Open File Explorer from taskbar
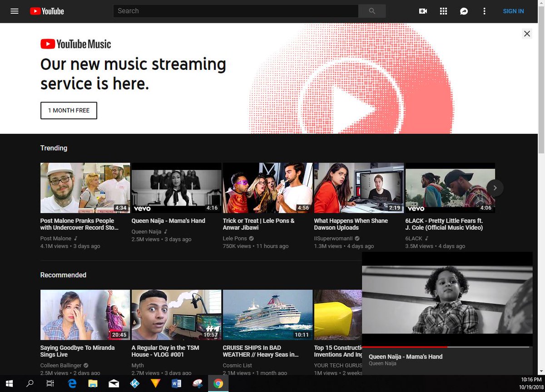This screenshot has height=392, width=545. 93,383
